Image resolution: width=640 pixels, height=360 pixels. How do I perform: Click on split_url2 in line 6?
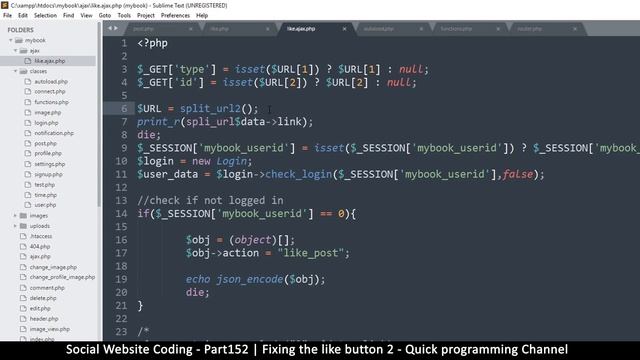coord(210,109)
